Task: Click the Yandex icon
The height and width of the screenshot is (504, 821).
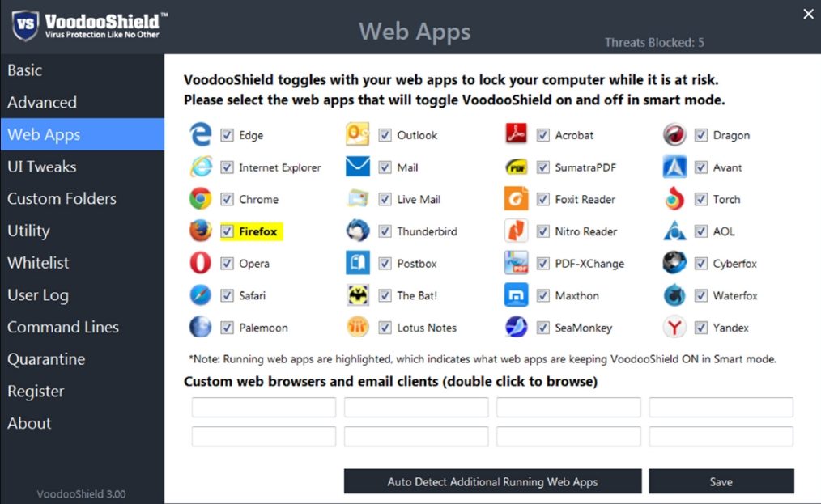Action: [674, 327]
